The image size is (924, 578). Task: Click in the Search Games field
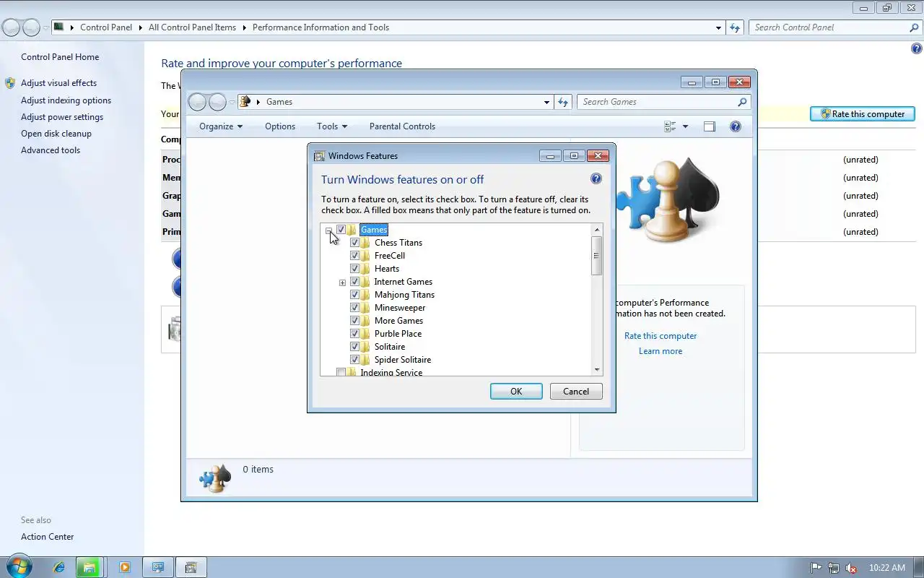point(655,102)
